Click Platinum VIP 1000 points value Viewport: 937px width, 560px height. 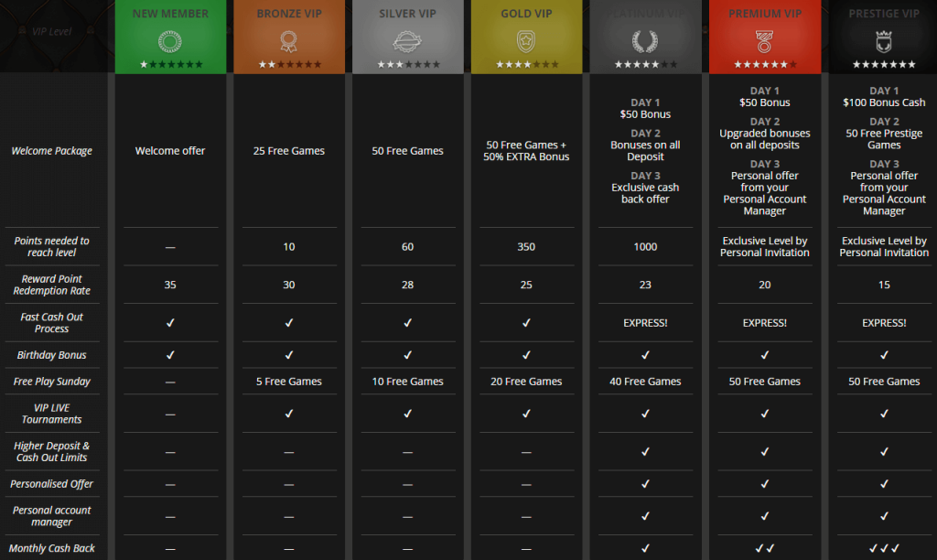[x=645, y=247]
